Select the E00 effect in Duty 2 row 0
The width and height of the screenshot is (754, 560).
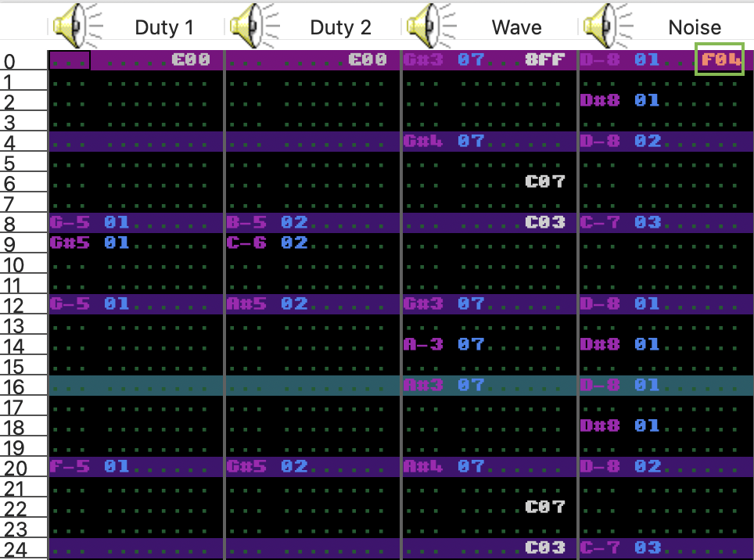click(x=368, y=59)
